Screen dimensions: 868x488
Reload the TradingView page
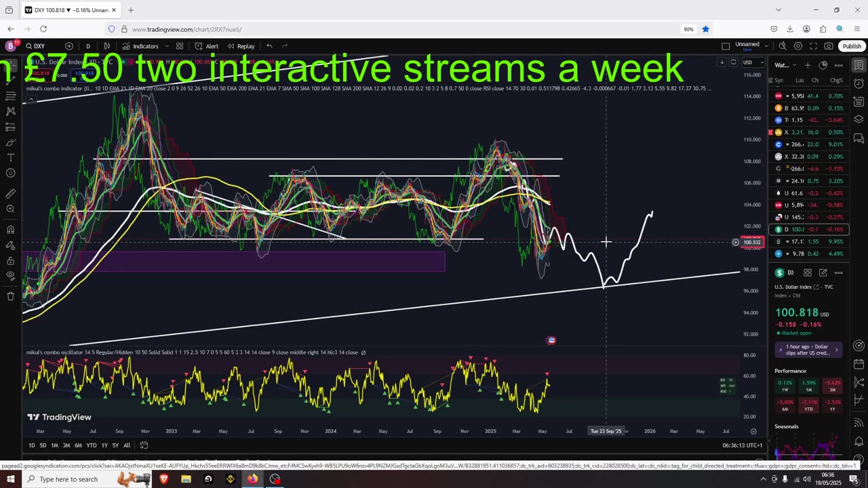pyautogui.click(x=43, y=29)
